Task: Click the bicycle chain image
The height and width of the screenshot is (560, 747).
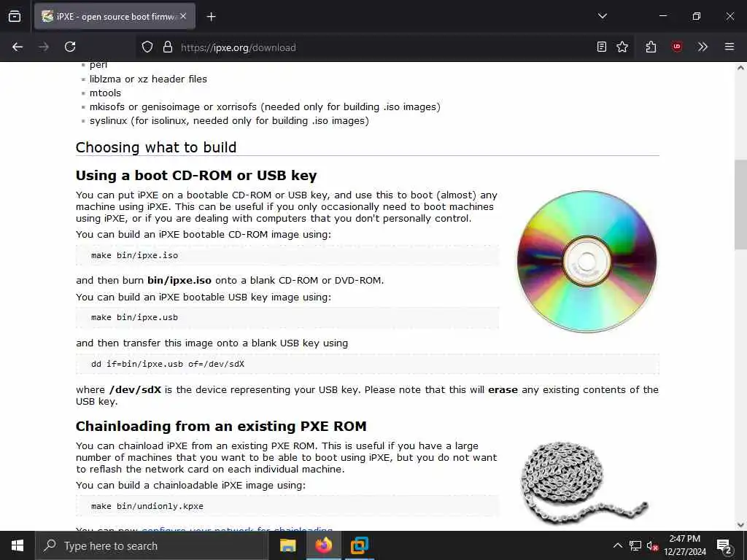Action: click(x=584, y=482)
